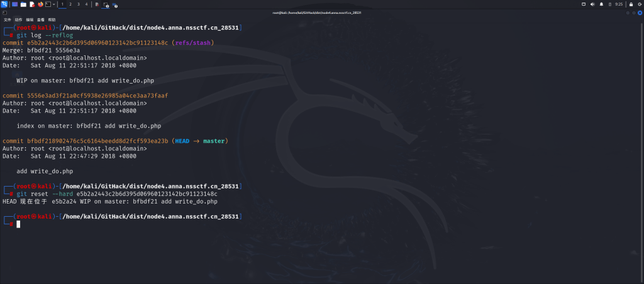Screen dimensions: 644x284
Task: Click the 'HEAD 现在位于 e5b2a24' output line
Action: [x=109, y=202]
